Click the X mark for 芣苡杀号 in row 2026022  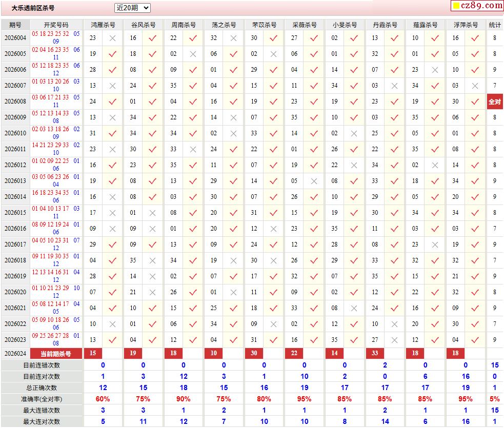pos(273,324)
